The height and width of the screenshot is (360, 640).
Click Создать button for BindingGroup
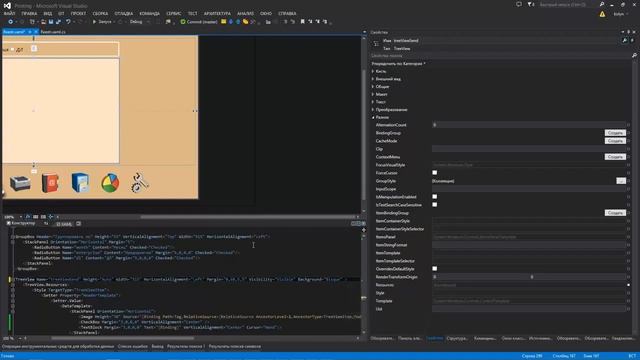tap(615, 133)
